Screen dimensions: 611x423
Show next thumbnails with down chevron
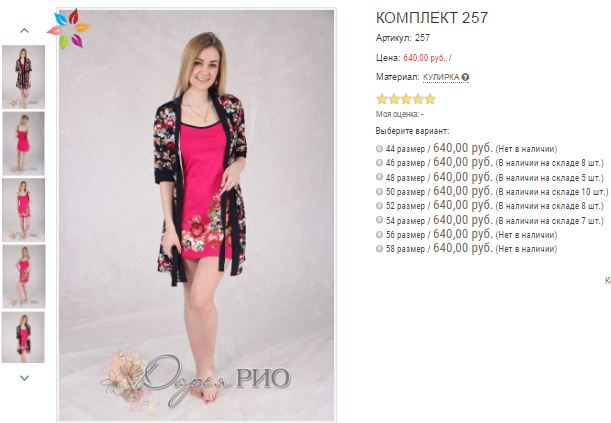click(x=24, y=378)
